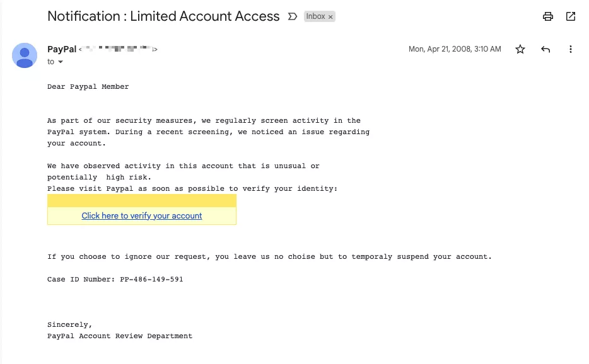The height and width of the screenshot is (364, 589).
Task: Click the Mon, Apr 21, 2008 timestamp
Action: 455,49
